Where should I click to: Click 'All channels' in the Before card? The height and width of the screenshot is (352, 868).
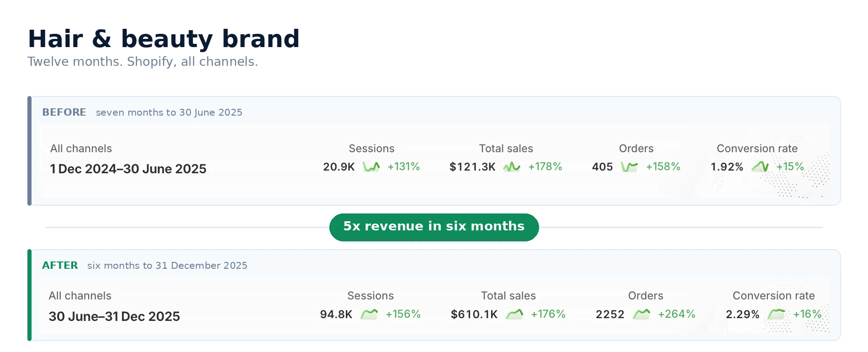coord(81,149)
